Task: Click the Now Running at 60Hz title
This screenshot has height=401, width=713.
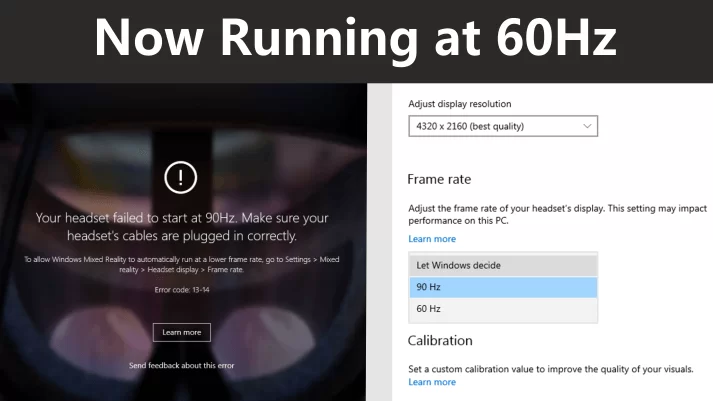Action: [x=356, y=38]
